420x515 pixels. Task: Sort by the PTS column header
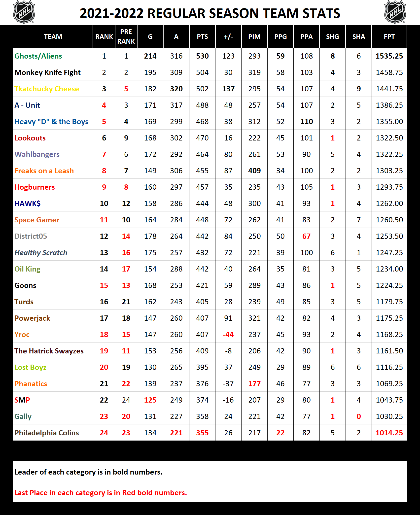[202, 36]
